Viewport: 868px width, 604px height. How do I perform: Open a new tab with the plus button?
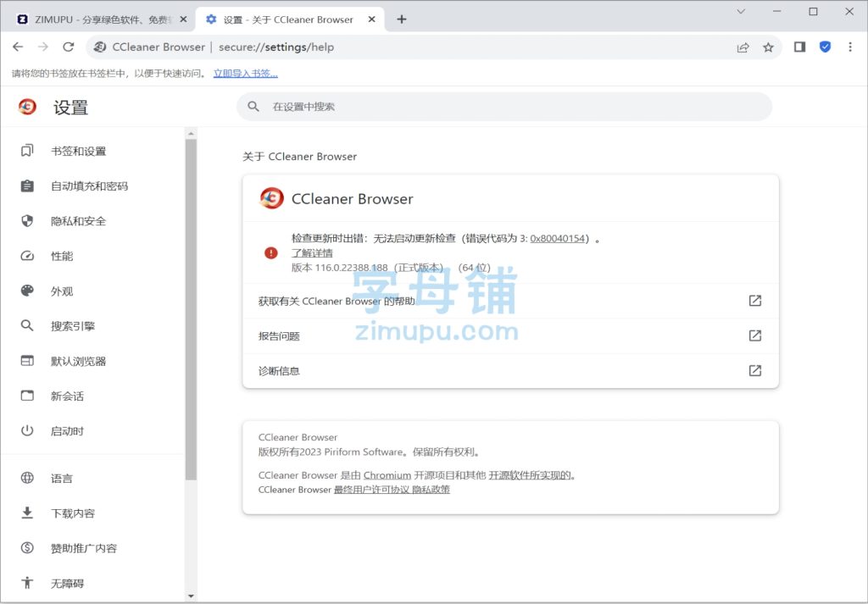pyautogui.click(x=401, y=19)
